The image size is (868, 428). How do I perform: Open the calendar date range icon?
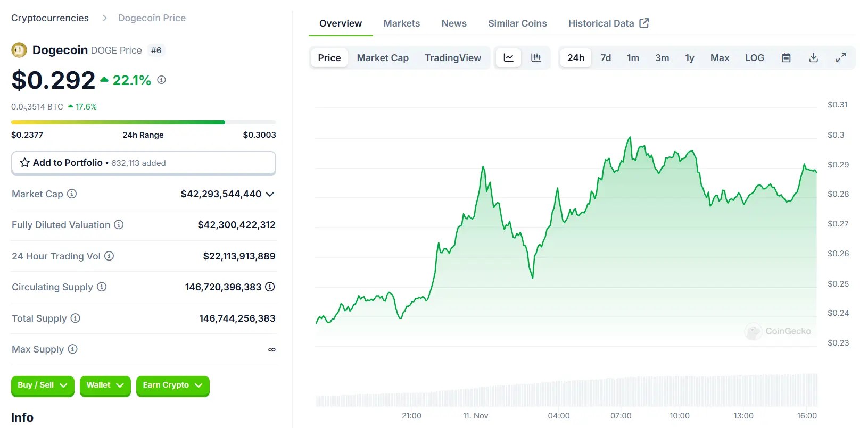786,57
